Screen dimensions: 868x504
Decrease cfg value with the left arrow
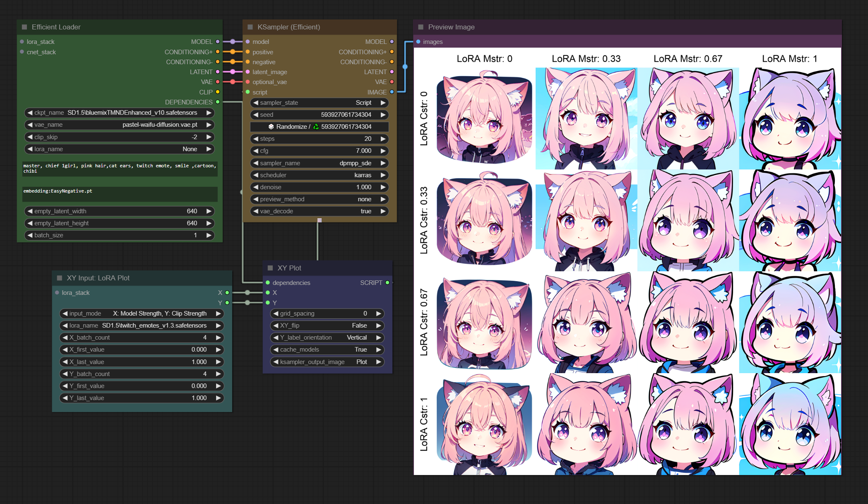(x=256, y=151)
